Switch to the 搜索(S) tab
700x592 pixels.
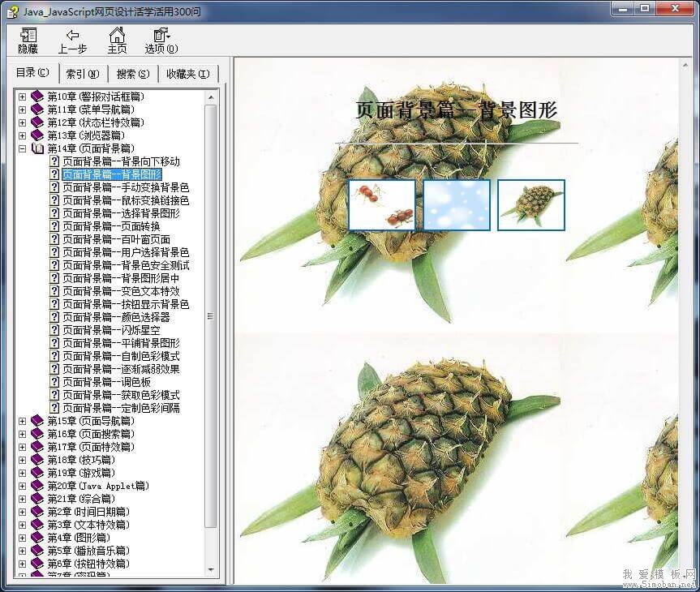131,73
